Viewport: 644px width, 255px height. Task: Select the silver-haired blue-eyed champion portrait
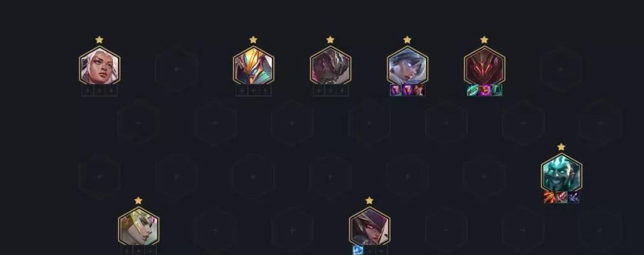pos(408,66)
